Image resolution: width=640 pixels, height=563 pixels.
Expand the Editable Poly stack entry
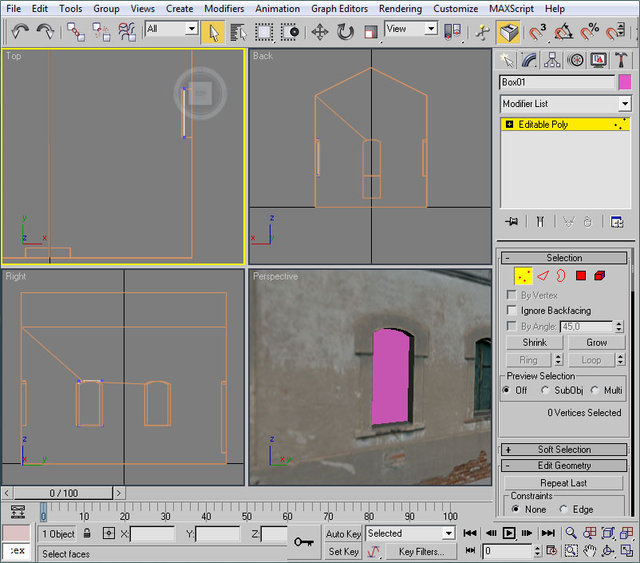click(510, 125)
